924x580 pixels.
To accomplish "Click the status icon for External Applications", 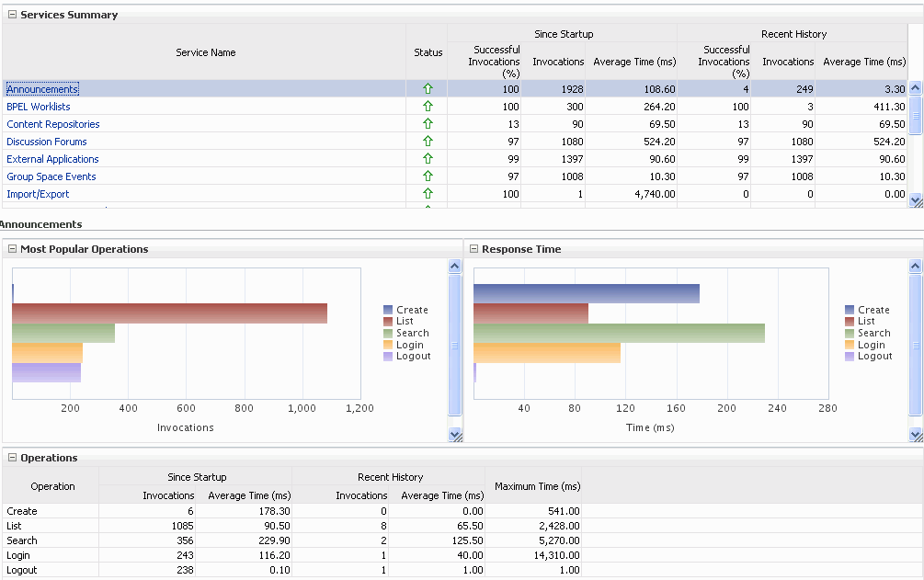I will point(427,158).
